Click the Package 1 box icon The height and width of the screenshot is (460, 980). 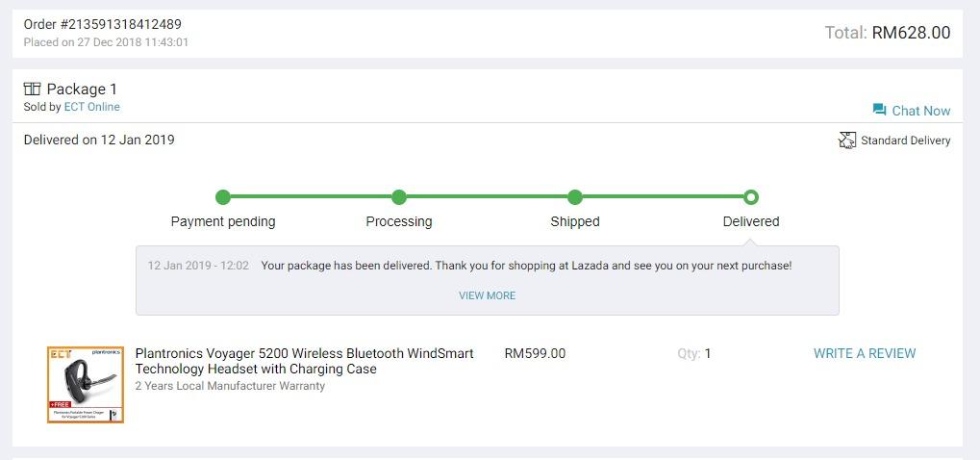[32, 89]
